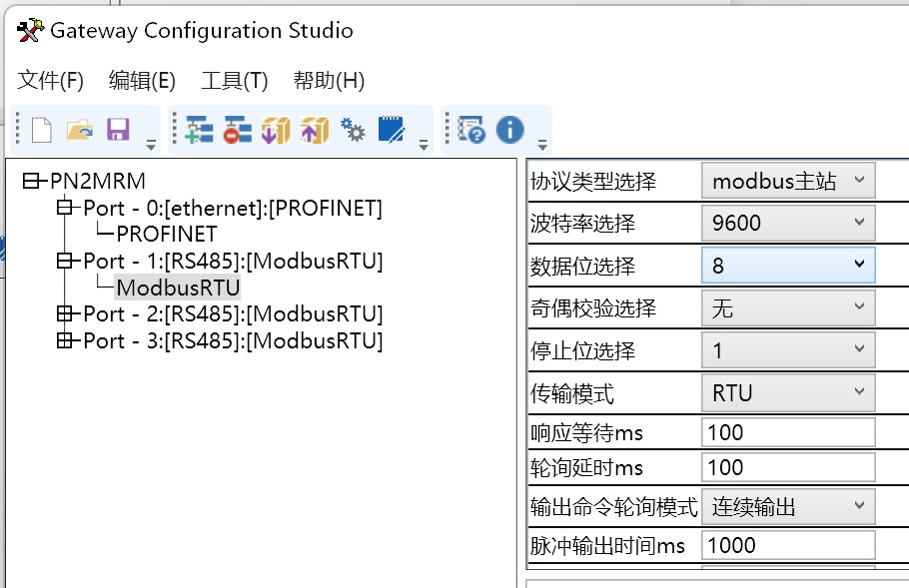Select Port - 2:[RS485]:[ModbusRTU] tree row
Image resolution: width=909 pixels, height=588 pixels.
(233, 314)
